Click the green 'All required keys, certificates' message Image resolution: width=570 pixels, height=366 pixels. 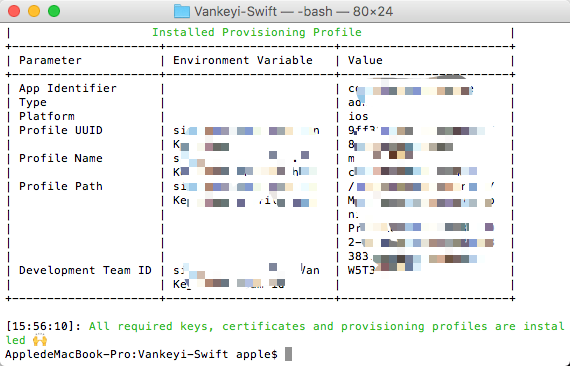pyautogui.click(x=285, y=333)
